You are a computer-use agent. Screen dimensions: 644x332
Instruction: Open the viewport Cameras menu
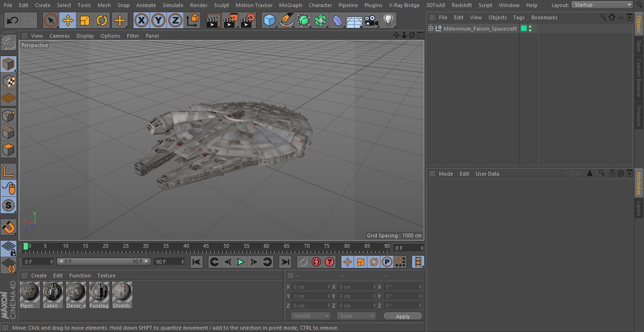[x=59, y=36]
